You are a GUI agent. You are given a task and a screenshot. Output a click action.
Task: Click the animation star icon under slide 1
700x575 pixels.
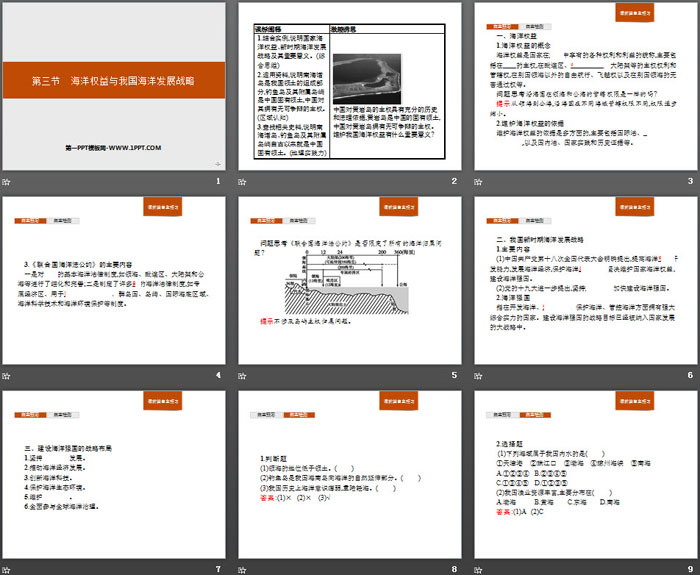[6, 182]
